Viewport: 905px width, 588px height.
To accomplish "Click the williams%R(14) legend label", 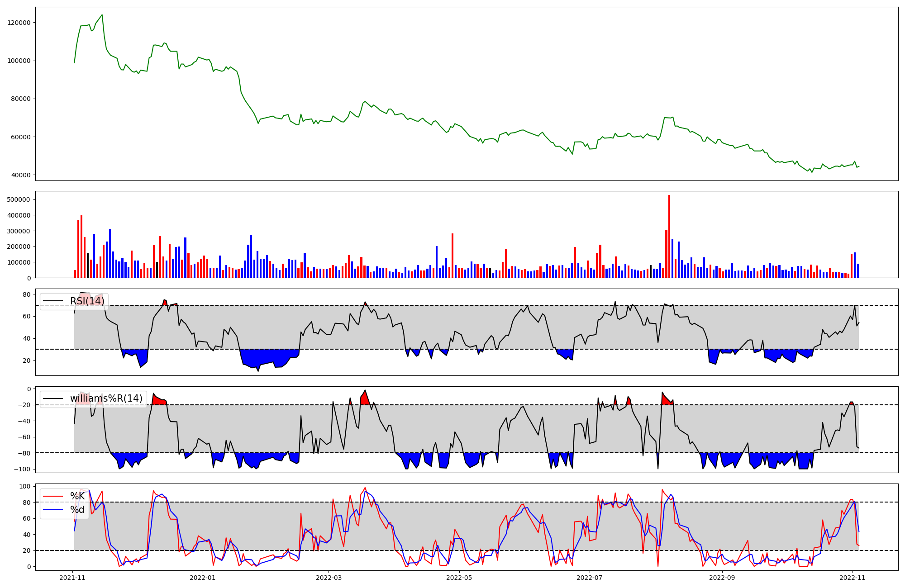I will click(106, 398).
